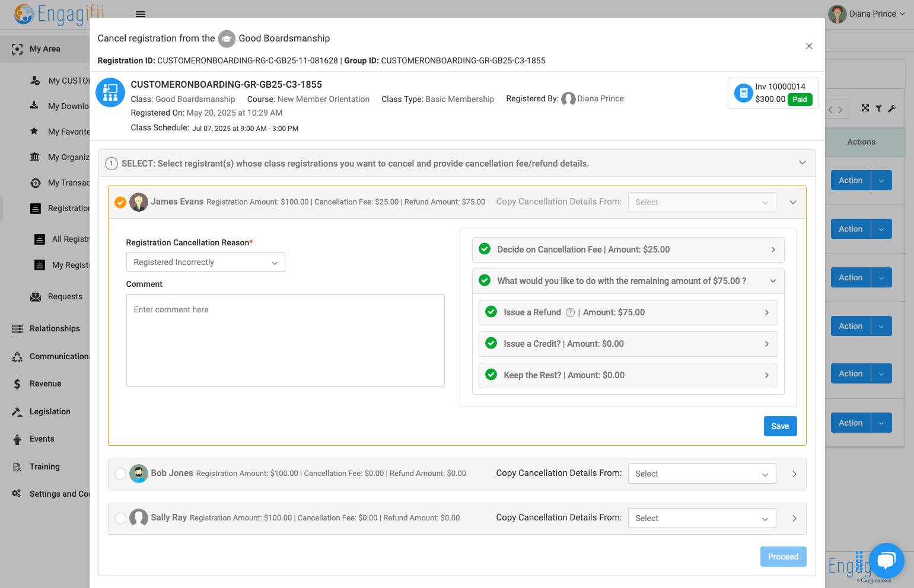This screenshot has width=914, height=588.
Task: Click the Events sidebar icon
Action: (17, 439)
